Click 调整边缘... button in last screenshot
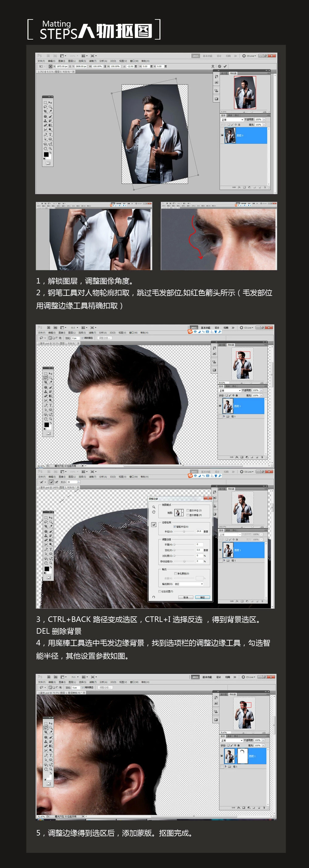This screenshot has height=868, width=309. 104,687
